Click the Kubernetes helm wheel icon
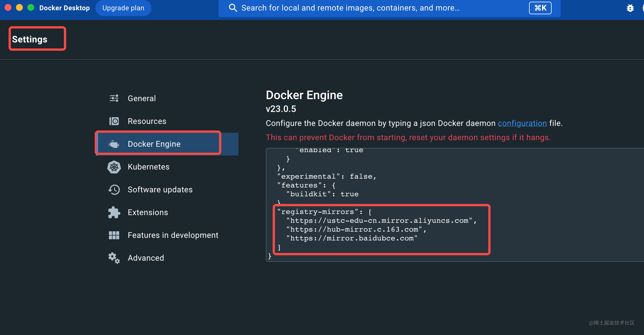Screen dimensions: 644x335 click(114, 167)
